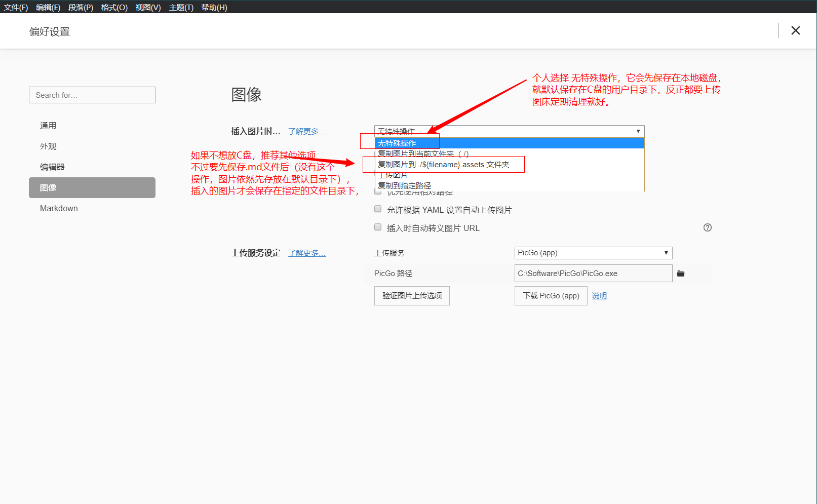Go to the 通用 settings section
Screen dimensions: 817x504
92,126
